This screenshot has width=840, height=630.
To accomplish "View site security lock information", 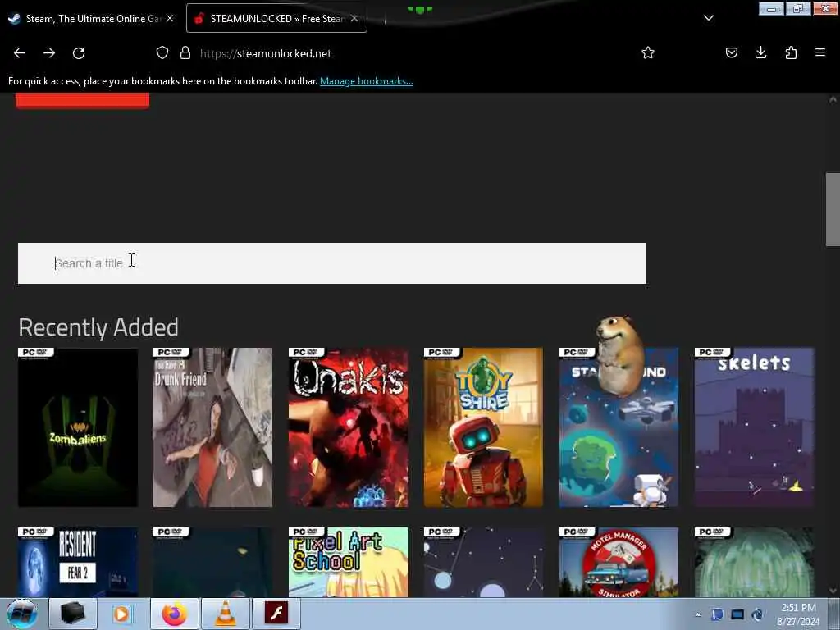I will [185, 53].
